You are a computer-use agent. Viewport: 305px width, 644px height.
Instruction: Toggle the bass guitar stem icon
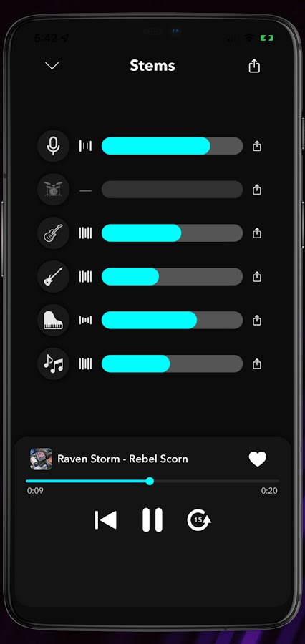pos(53,276)
